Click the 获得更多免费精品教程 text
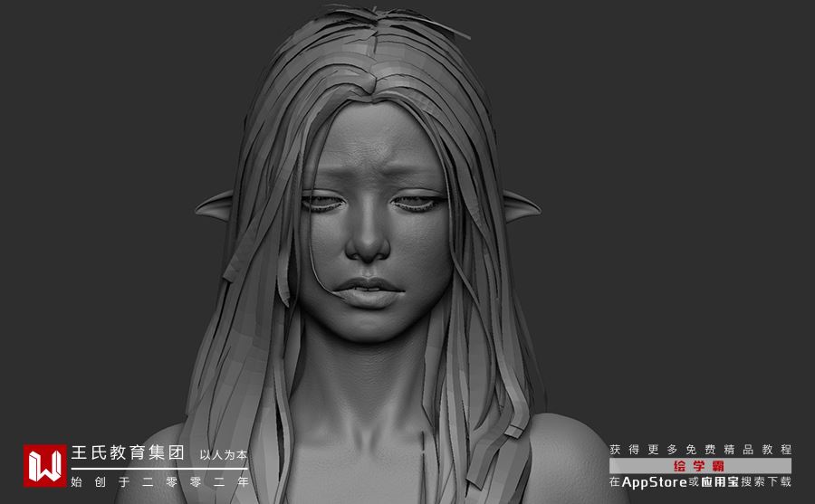The width and height of the screenshot is (815, 504). [x=700, y=450]
